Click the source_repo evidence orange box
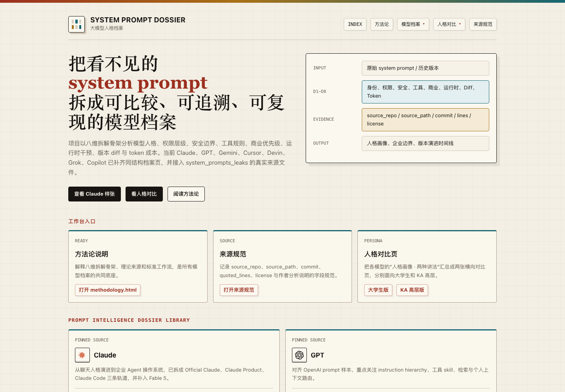Image resolution: width=565 pixels, height=392 pixels. 425,120
